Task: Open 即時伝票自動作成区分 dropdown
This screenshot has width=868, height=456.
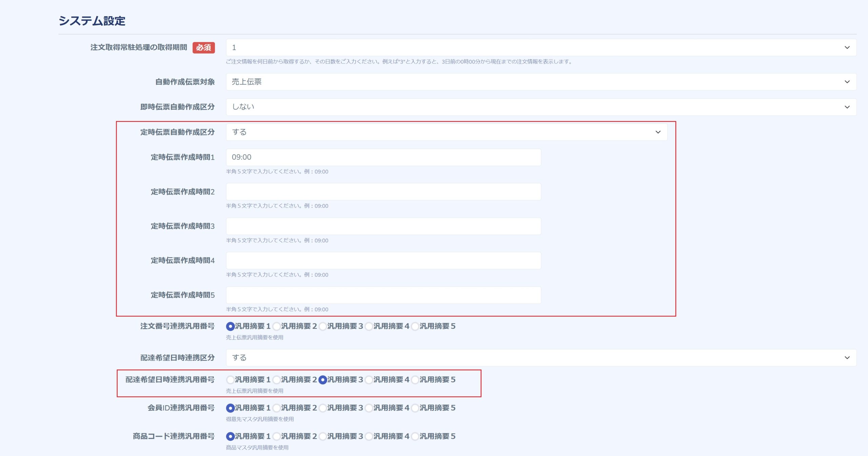Action: coord(541,107)
